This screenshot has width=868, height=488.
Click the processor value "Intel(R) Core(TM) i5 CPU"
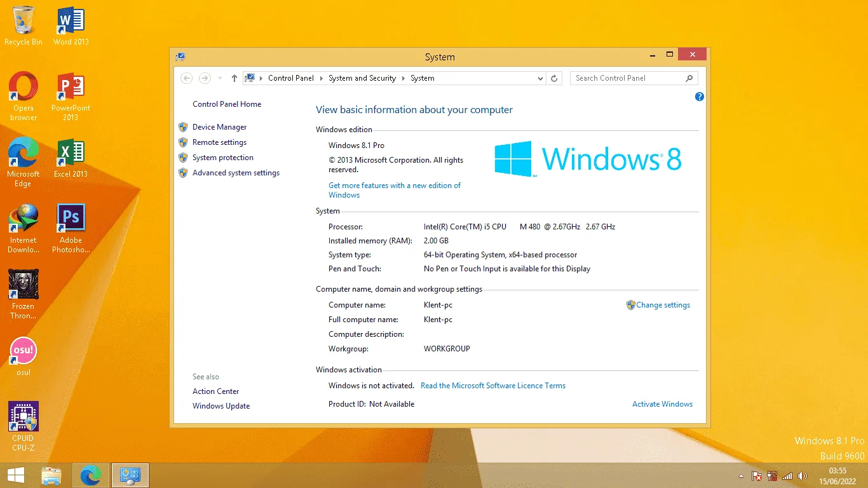point(465,227)
